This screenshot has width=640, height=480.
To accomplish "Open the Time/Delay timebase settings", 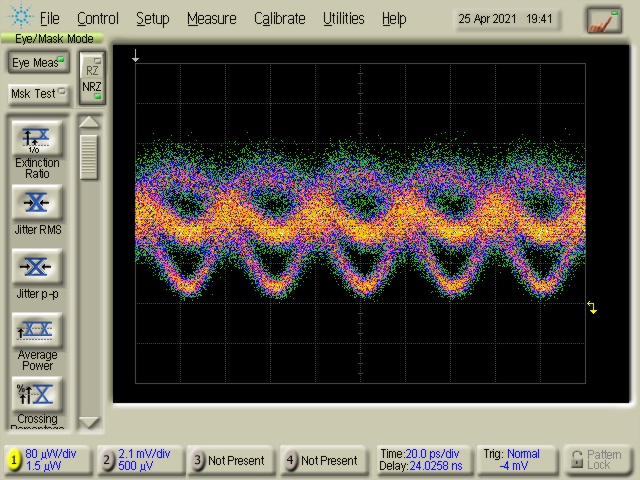I will coord(419,460).
